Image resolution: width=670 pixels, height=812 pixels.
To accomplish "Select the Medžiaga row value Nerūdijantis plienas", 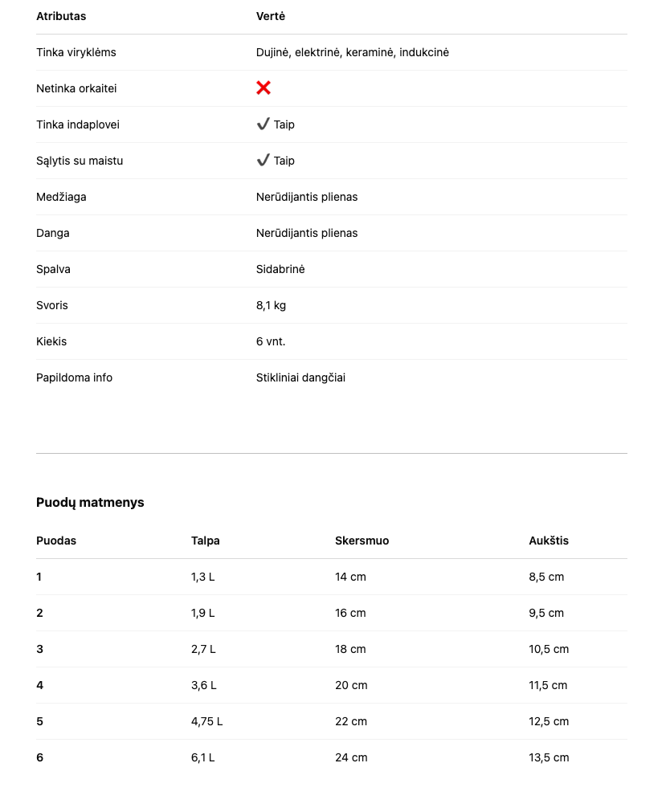I will [x=307, y=197].
